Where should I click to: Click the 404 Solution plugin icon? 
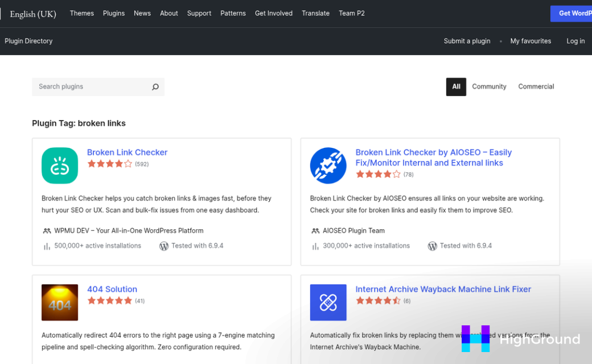59,302
